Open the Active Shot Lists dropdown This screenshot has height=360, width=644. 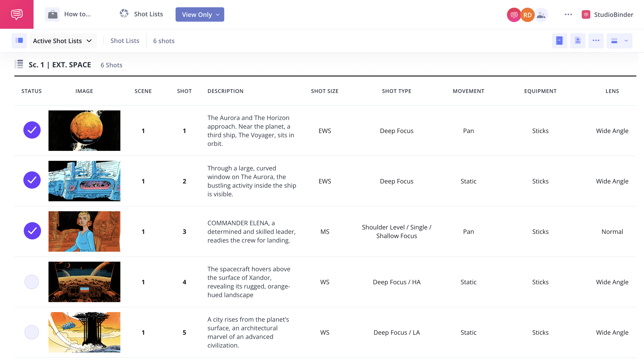pos(63,40)
